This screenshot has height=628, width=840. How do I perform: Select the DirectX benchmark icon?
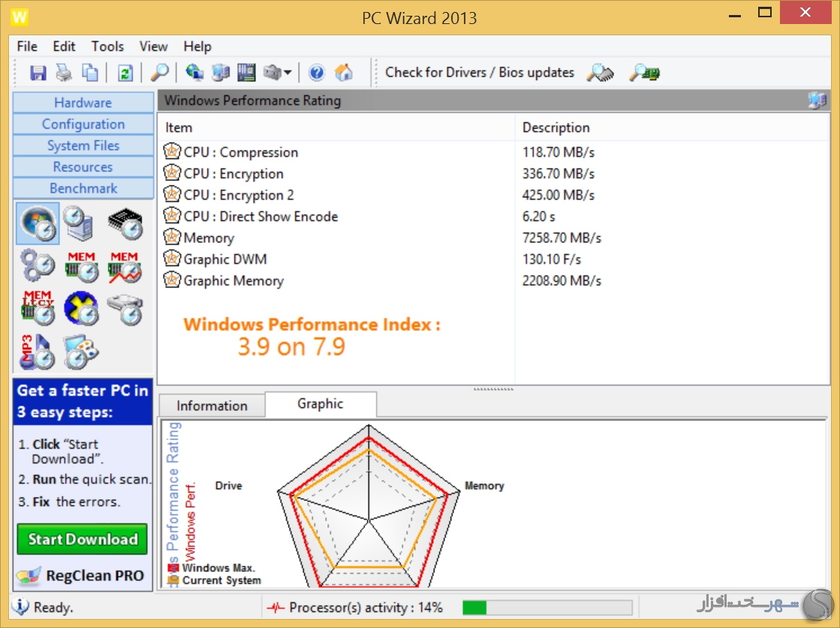pos(81,309)
